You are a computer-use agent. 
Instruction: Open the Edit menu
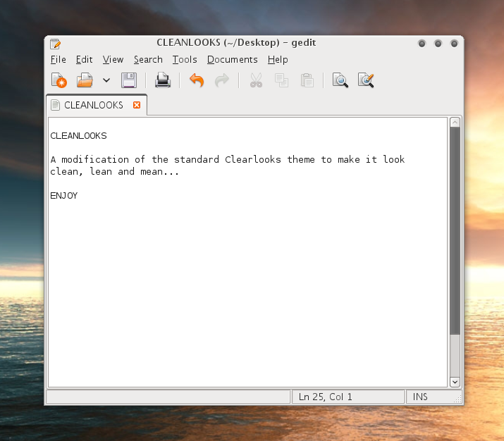pos(84,59)
